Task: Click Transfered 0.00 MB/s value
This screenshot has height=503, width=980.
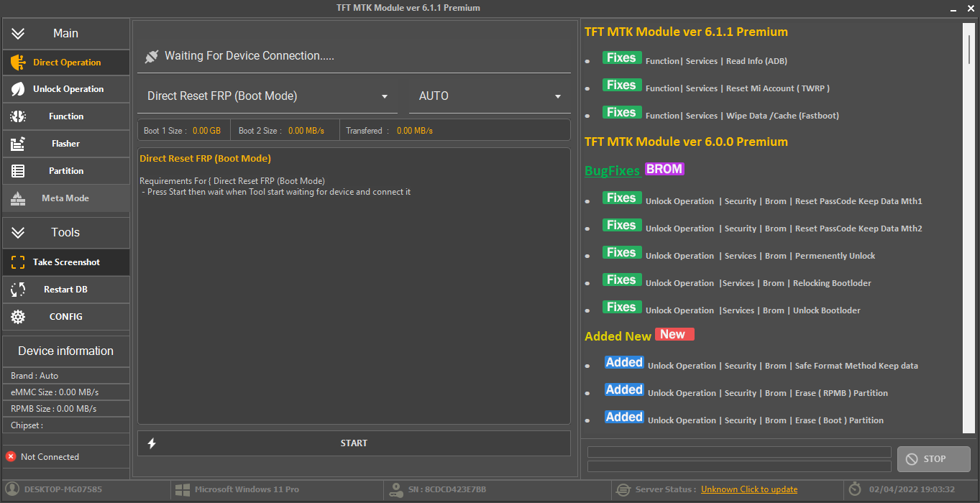Action: click(x=415, y=131)
